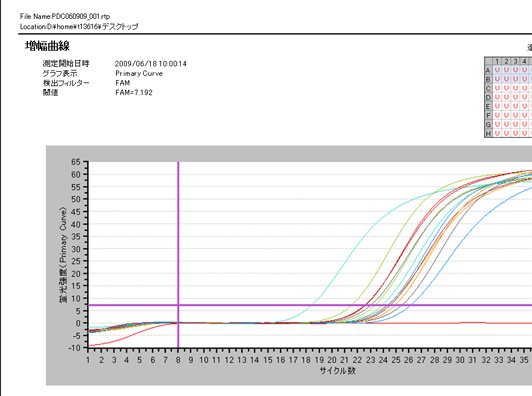The height and width of the screenshot is (396, 532).
Task: Click the FAM=7.192 threshold value
Action: click(134, 92)
